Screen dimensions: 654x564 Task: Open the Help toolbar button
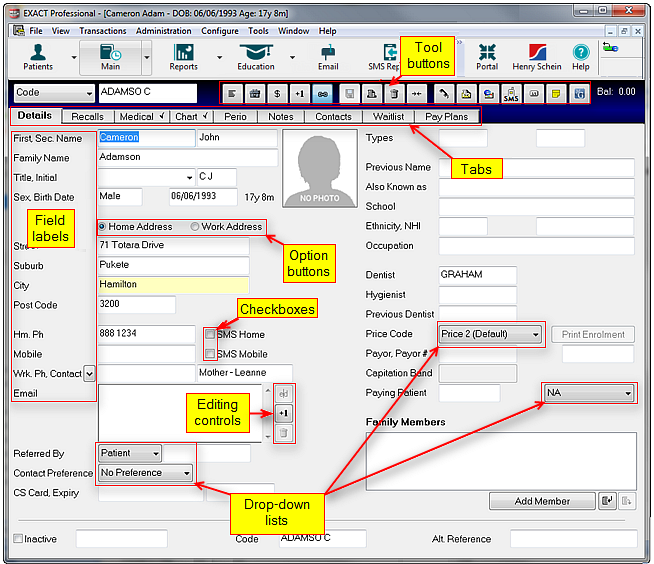point(581,57)
